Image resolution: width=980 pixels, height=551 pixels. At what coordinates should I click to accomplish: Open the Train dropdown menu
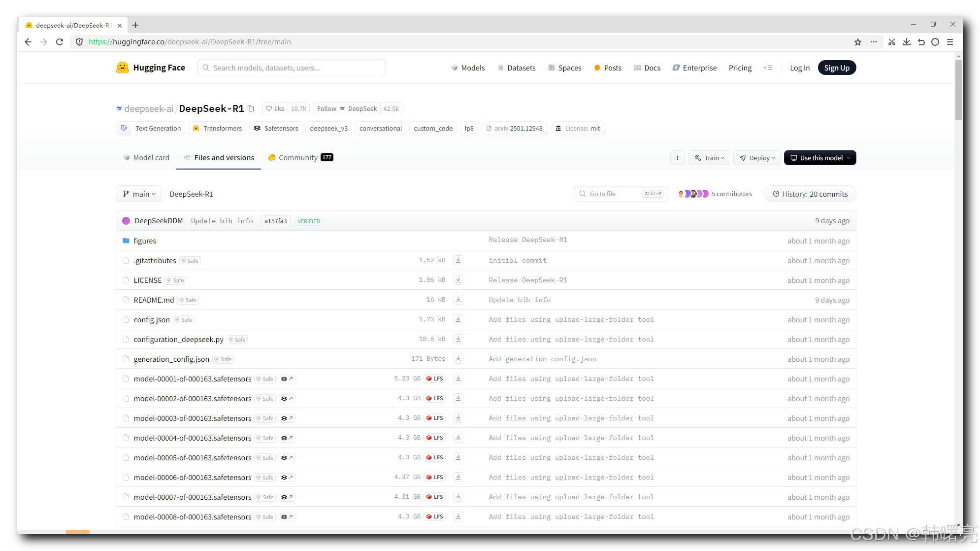tap(709, 158)
